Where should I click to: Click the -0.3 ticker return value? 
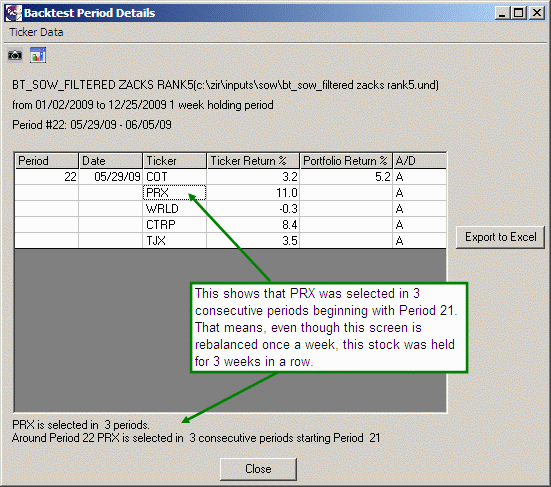pos(253,209)
